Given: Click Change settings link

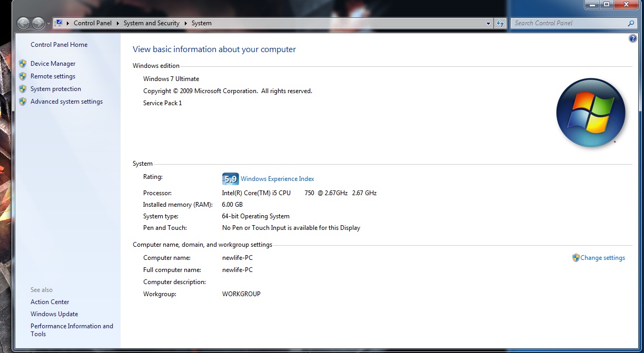Looking at the screenshot, I should (x=602, y=258).
